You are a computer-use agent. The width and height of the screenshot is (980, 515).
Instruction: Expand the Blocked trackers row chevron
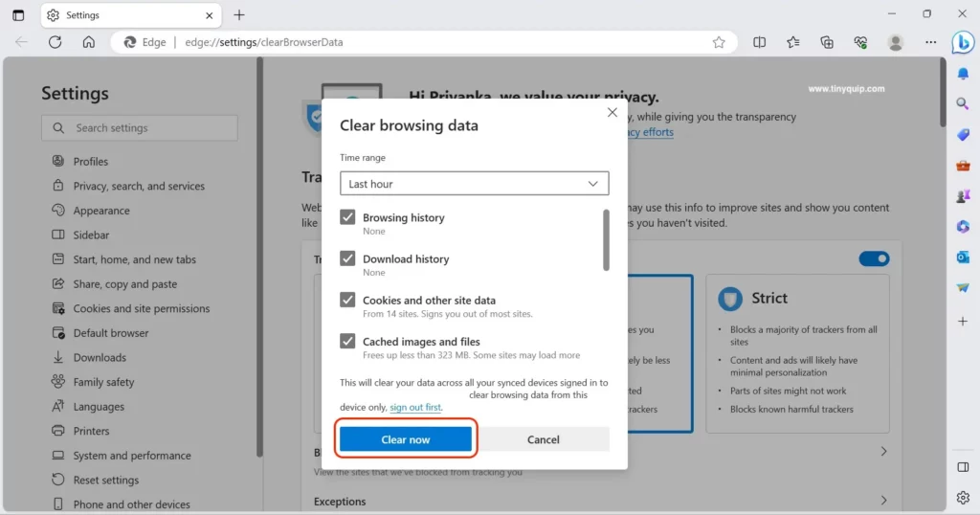point(883,451)
